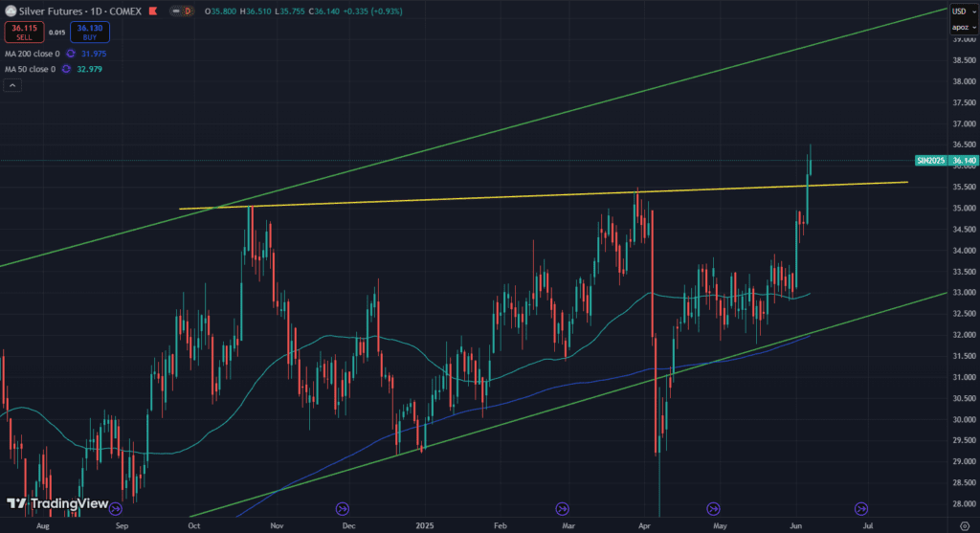
Task: Click the Jun label on time axis
Action: click(795, 526)
